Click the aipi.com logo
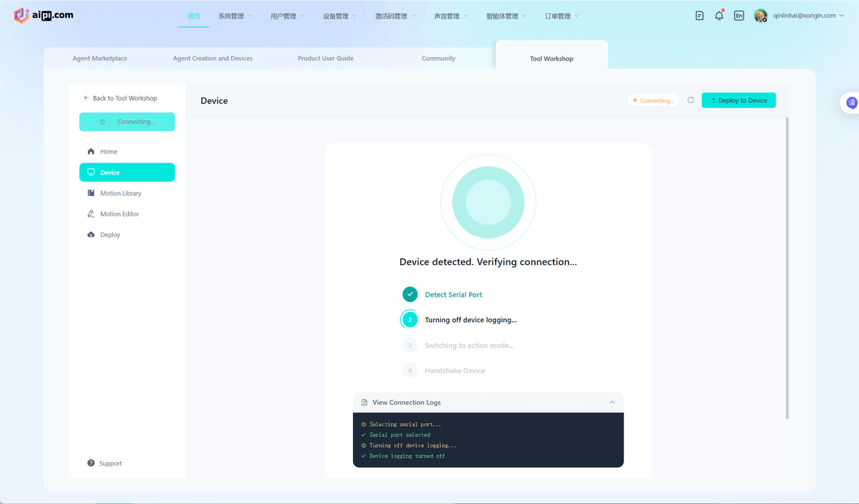The image size is (859, 504). (x=44, y=15)
